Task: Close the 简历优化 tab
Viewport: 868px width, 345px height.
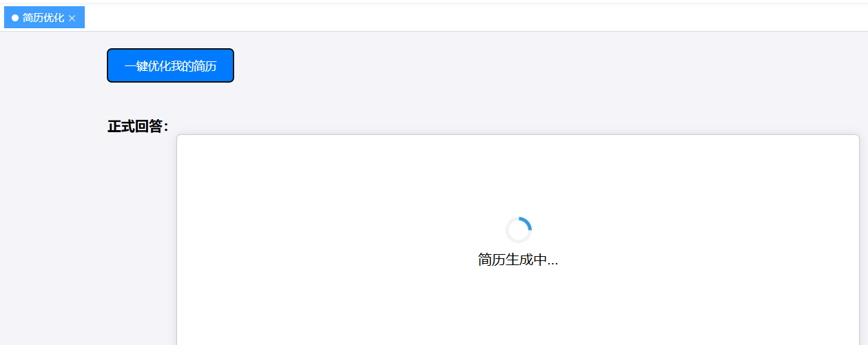Action: tap(72, 19)
